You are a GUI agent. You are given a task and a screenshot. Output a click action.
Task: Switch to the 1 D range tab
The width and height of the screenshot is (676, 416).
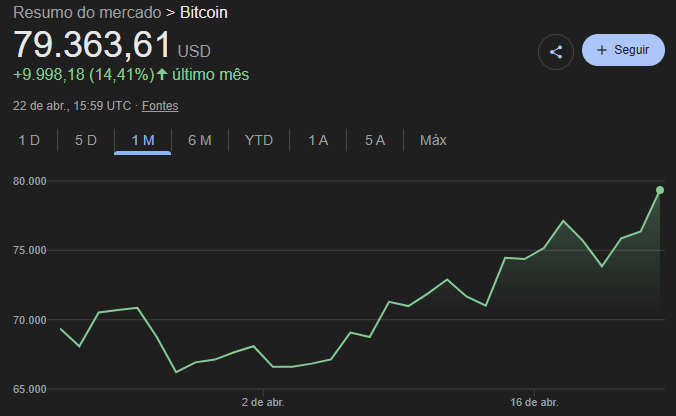pyautogui.click(x=29, y=140)
